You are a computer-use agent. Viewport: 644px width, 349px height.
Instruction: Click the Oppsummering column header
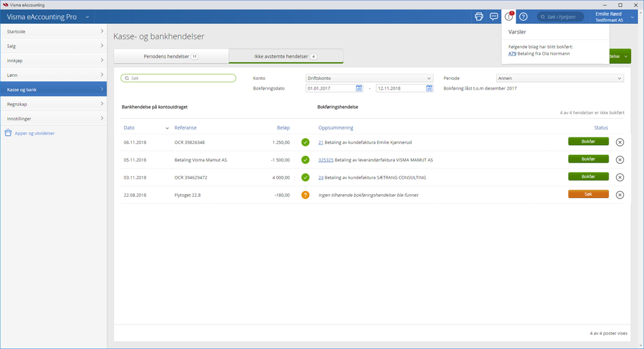[x=336, y=128]
